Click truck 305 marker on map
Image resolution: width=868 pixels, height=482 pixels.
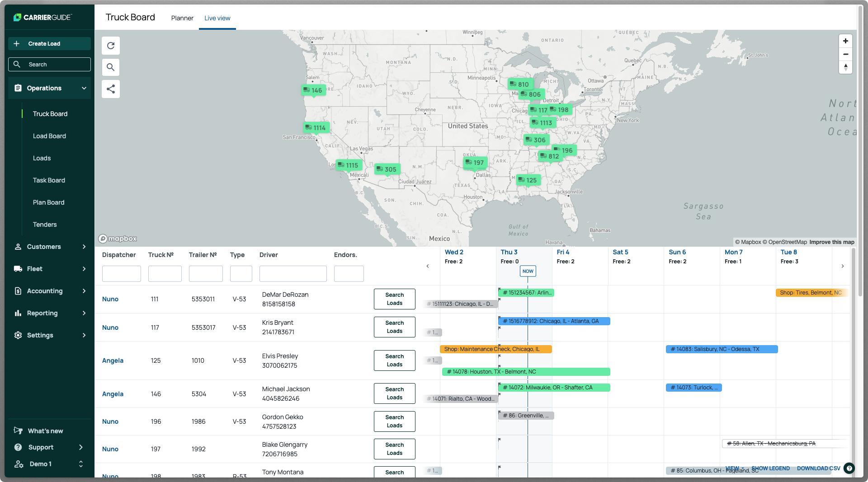[386, 169]
